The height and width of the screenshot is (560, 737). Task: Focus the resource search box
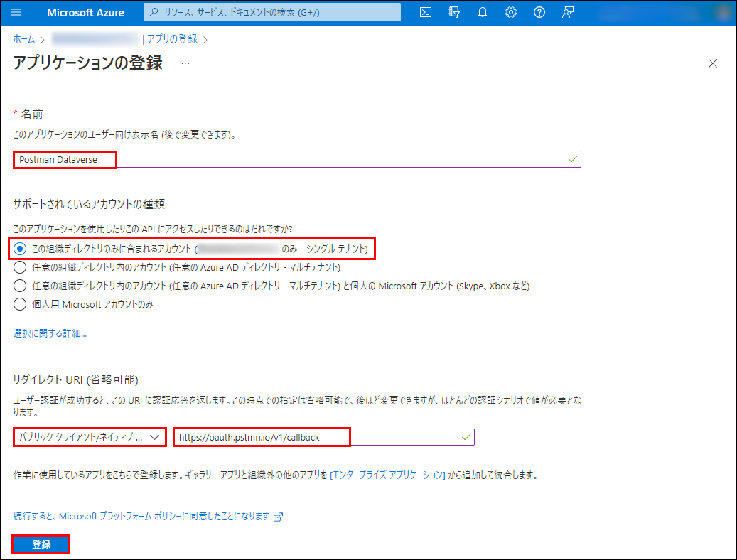(272, 12)
